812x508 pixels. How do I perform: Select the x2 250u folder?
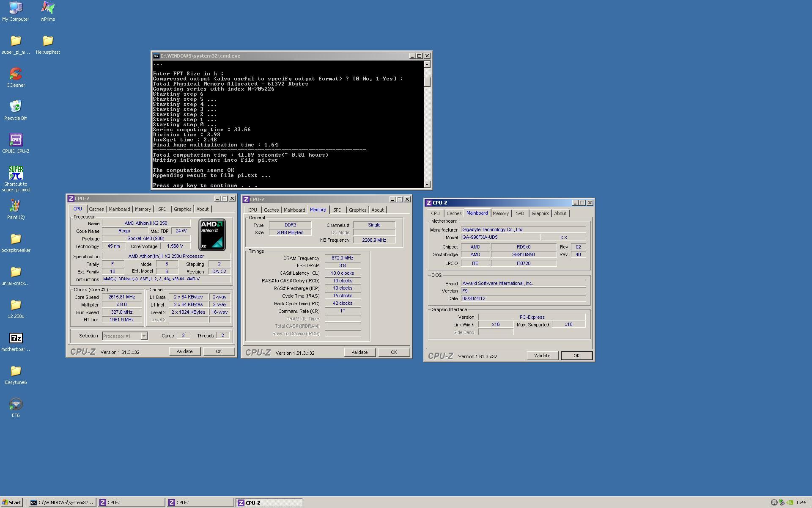(x=16, y=309)
